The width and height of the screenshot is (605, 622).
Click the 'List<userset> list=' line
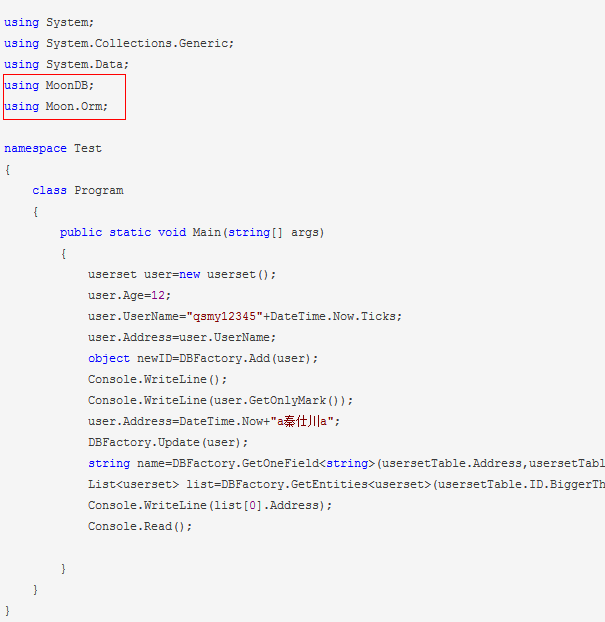[346, 485]
